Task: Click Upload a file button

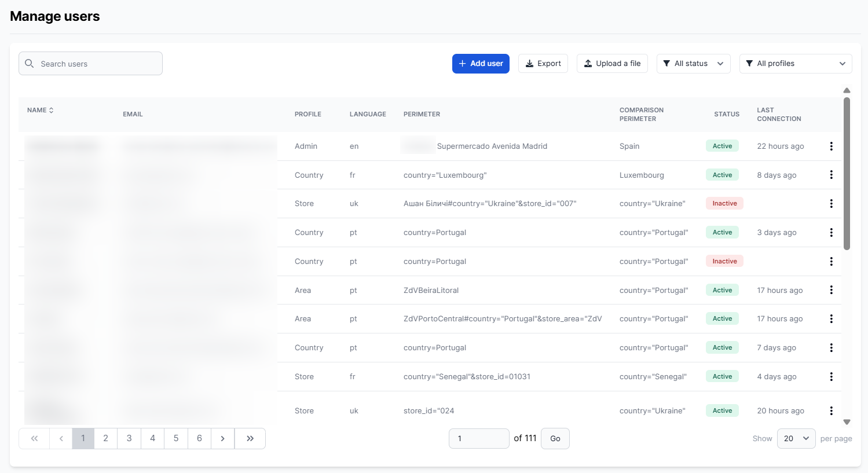Action: pyautogui.click(x=612, y=64)
